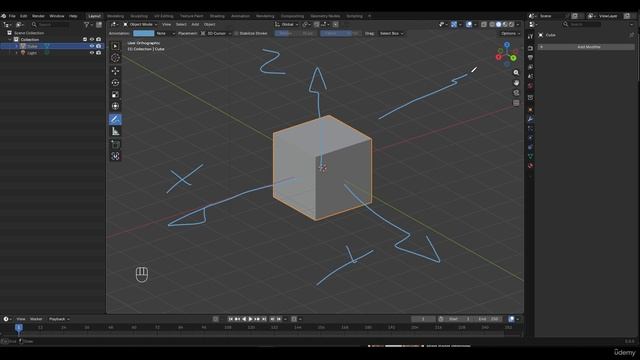Open viewport View menu
Image resolution: width=640 pixels, height=360 pixels.
click(167, 24)
